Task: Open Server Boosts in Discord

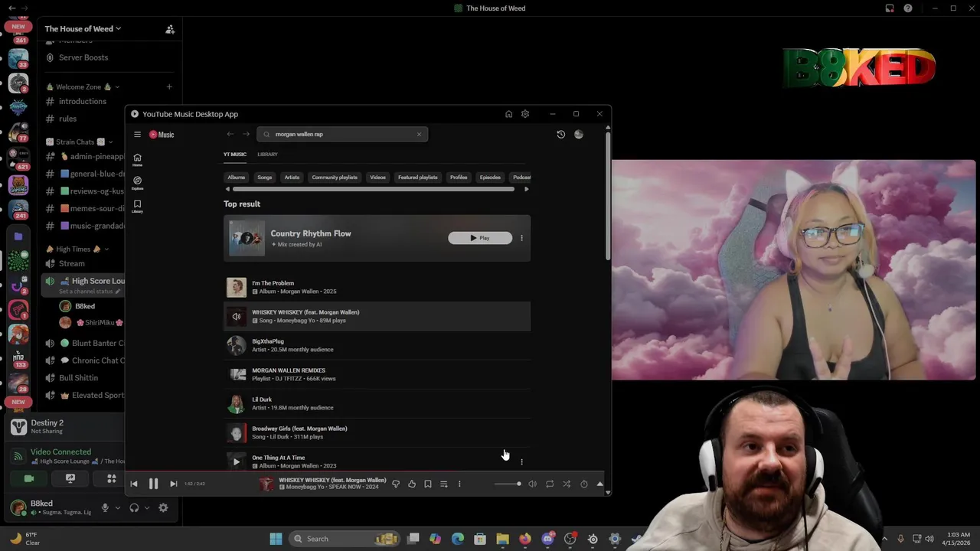Action: tap(83, 57)
